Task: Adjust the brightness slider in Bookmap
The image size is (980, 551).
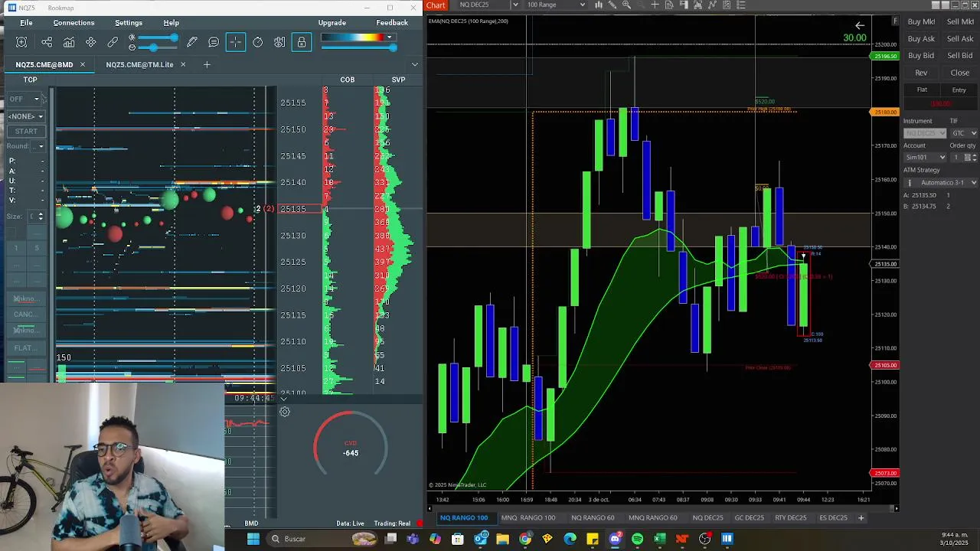Action: point(157,37)
